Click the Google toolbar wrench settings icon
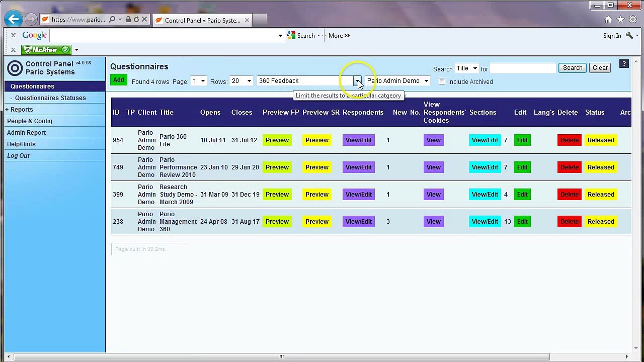644x362 pixels. tap(629, 35)
